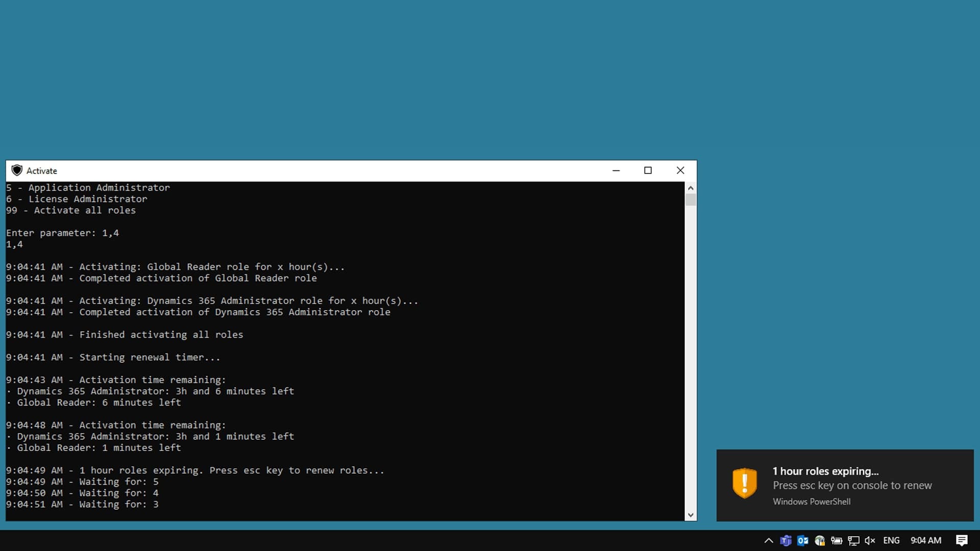Minimize the Activate console window
This screenshot has width=980, height=551.
point(616,170)
